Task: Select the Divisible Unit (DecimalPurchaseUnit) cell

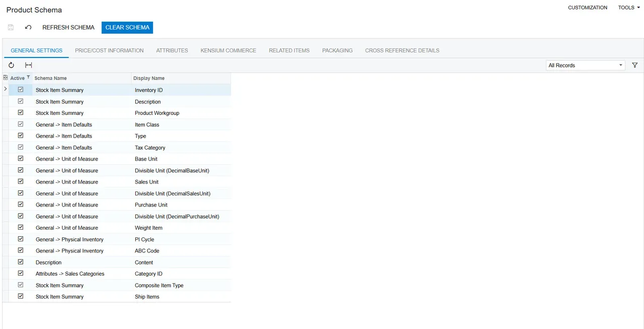Action: click(x=181, y=216)
